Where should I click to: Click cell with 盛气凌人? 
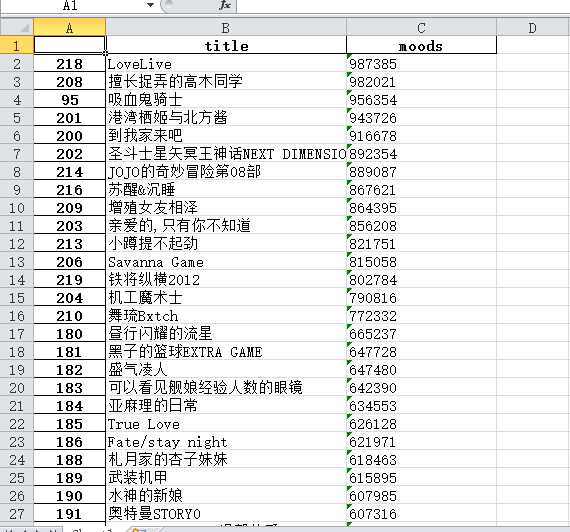pyautogui.click(x=226, y=369)
